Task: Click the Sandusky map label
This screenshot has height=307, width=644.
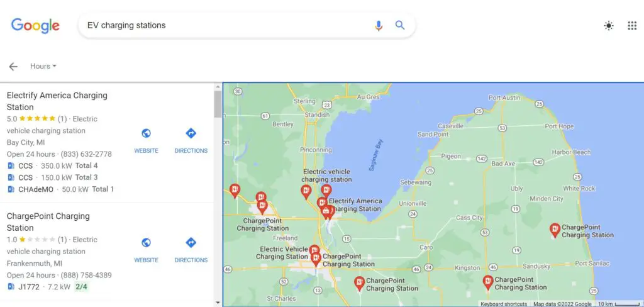Action: point(536,266)
